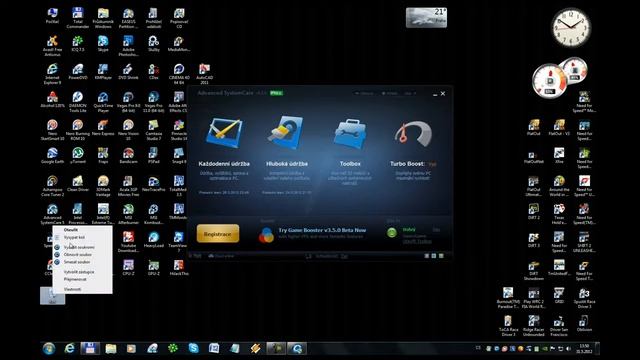Close the Advanced SystemCare window
The height and width of the screenshot is (360, 640).
[443, 93]
